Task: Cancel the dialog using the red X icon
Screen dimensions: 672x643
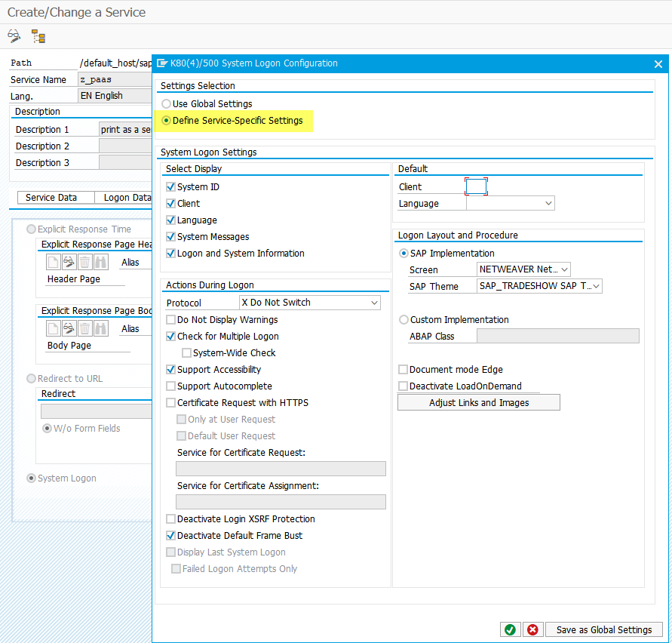Action: coord(532,629)
